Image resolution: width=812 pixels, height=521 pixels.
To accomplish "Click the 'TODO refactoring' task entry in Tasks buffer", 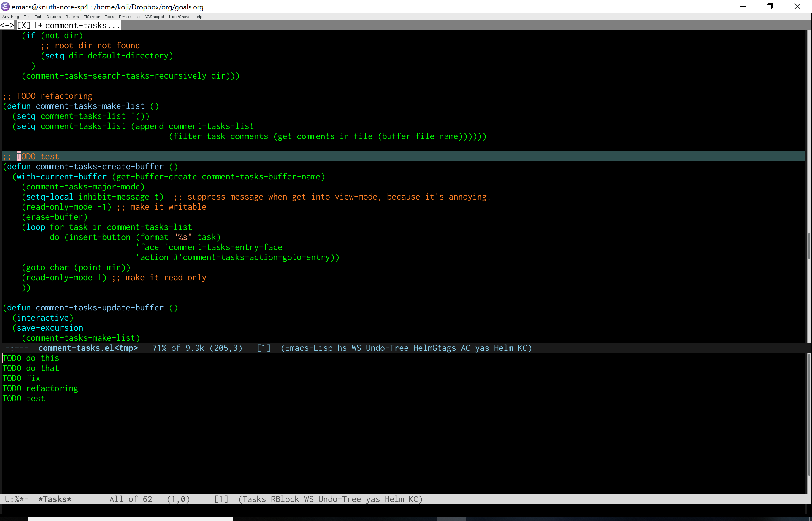I will point(40,388).
